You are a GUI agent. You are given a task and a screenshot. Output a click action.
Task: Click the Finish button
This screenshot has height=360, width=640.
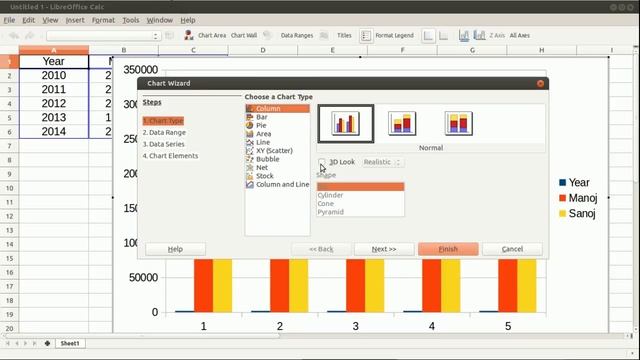pos(448,249)
